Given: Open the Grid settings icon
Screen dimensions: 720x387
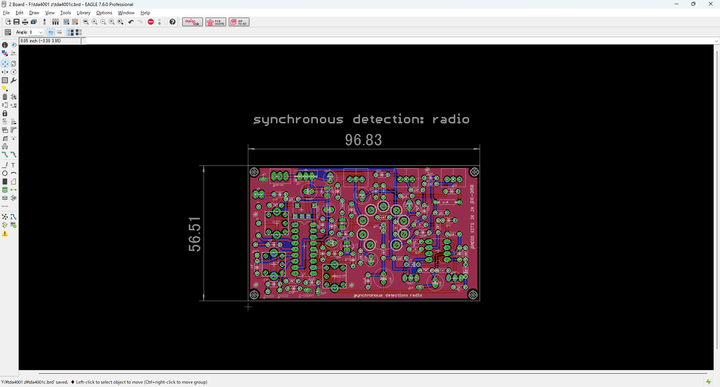Looking at the screenshot, I should pos(8,32).
